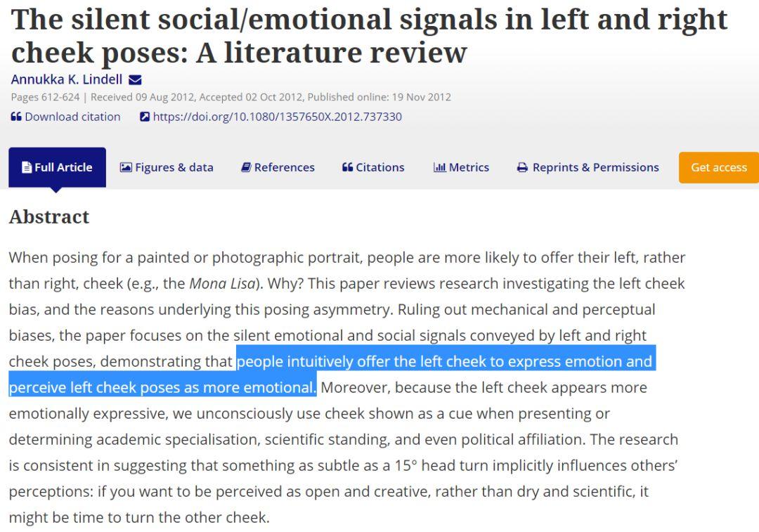Click the envelope icon beside author name
The image size is (759, 532).
coord(136,80)
